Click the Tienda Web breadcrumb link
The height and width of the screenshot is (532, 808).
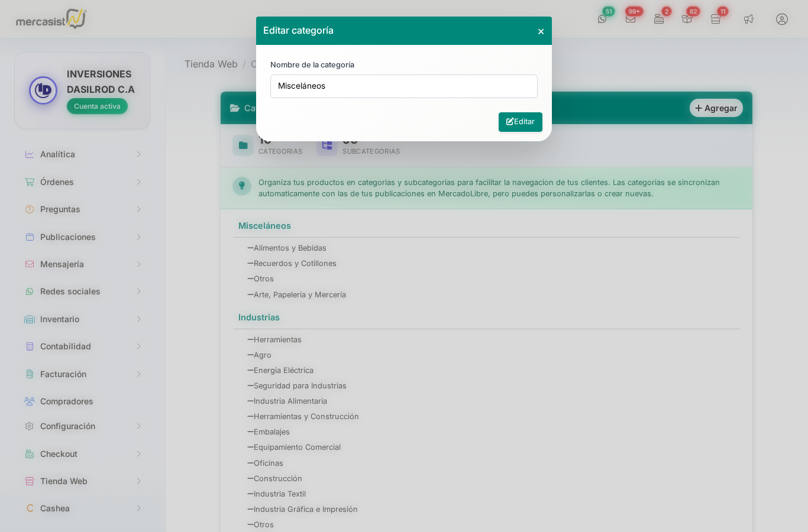211,64
